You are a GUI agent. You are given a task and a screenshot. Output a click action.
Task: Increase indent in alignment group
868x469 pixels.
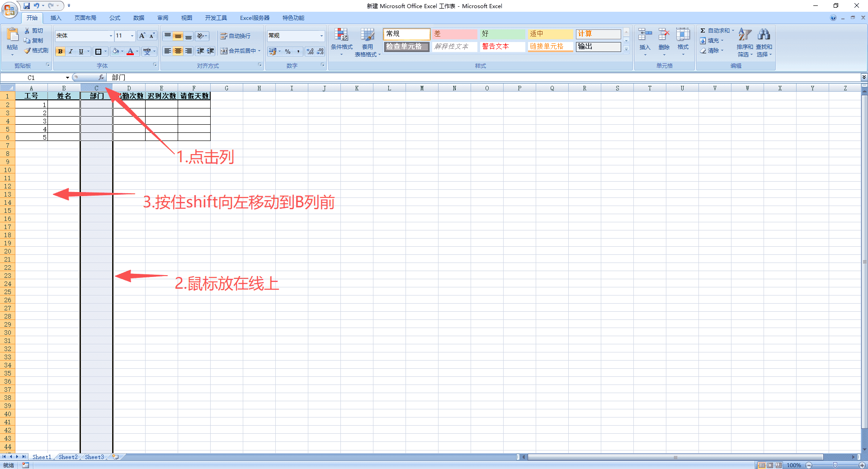(x=210, y=51)
